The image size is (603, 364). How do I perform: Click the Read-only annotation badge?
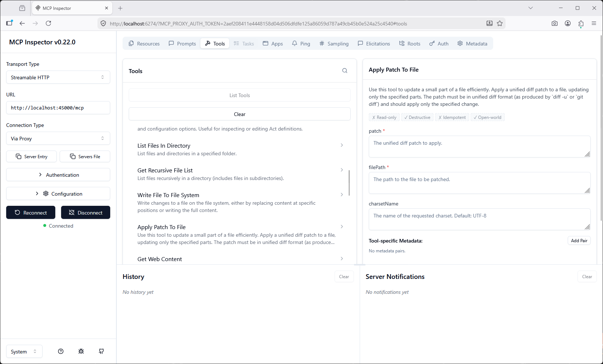click(384, 117)
